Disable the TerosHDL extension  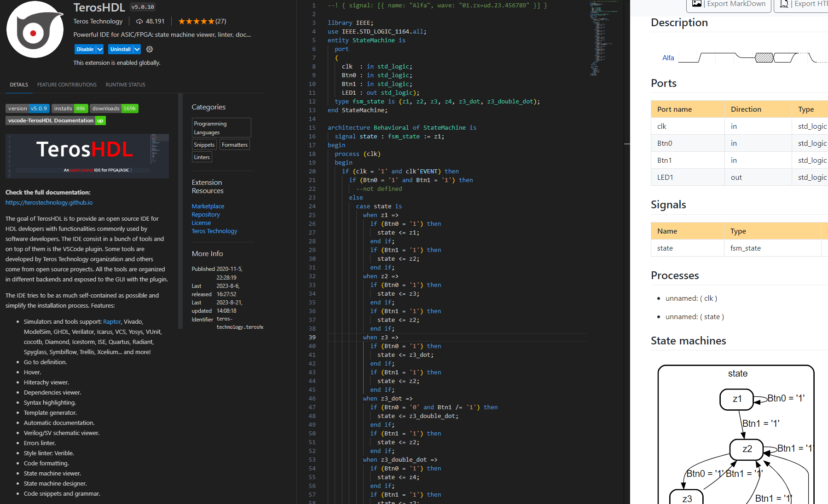click(x=85, y=49)
